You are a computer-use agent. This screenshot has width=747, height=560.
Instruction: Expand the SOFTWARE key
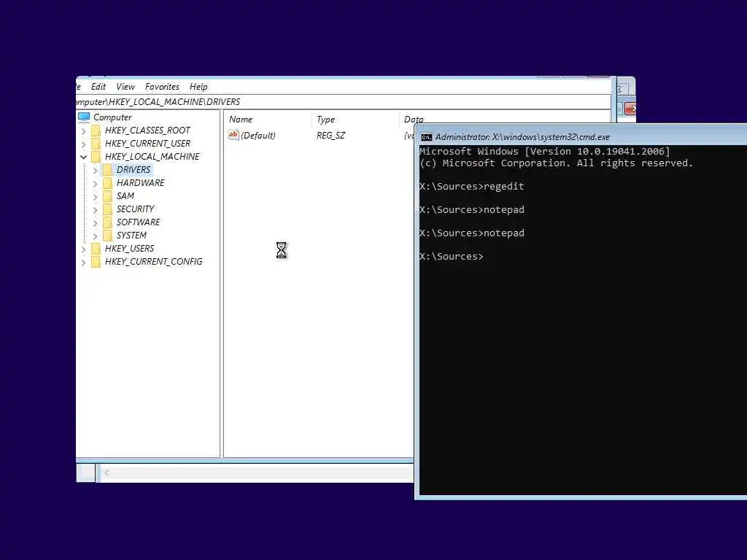click(95, 223)
